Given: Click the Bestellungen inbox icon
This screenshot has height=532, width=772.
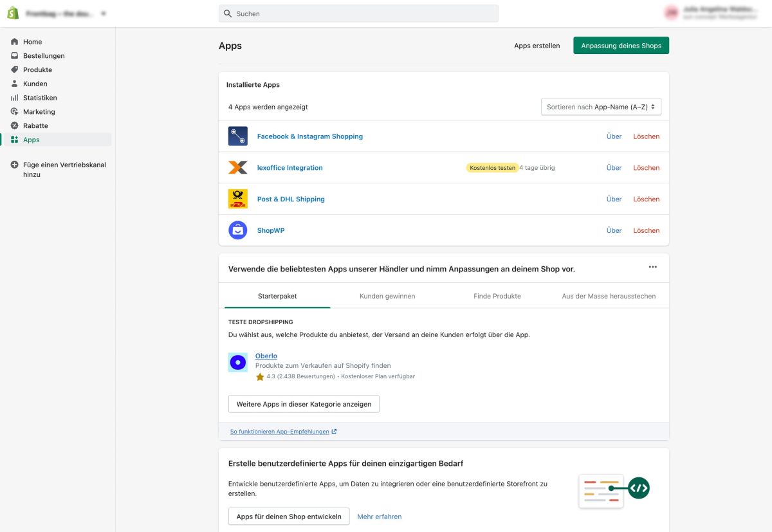Looking at the screenshot, I should [15, 56].
